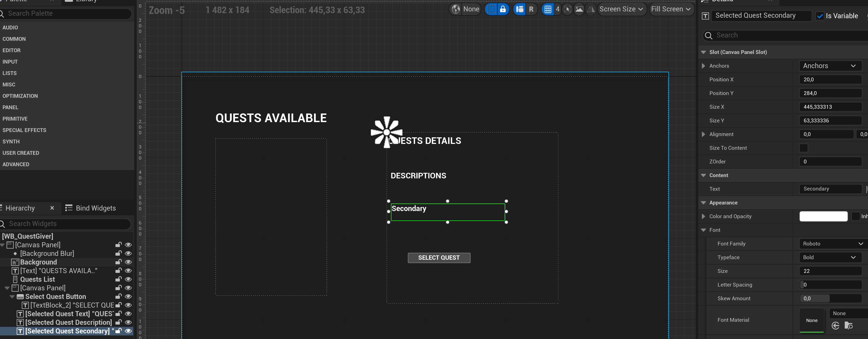The height and width of the screenshot is (339, 868).
Task: Toggle the dashed outline display icon
Action: click(491, 9)
